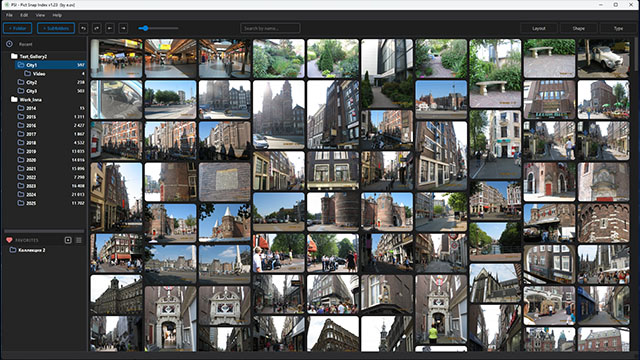The width and height of the screenshot is (640, 360).
Task: Select the white vintage car thumbnail
Action: coord(603,58)
